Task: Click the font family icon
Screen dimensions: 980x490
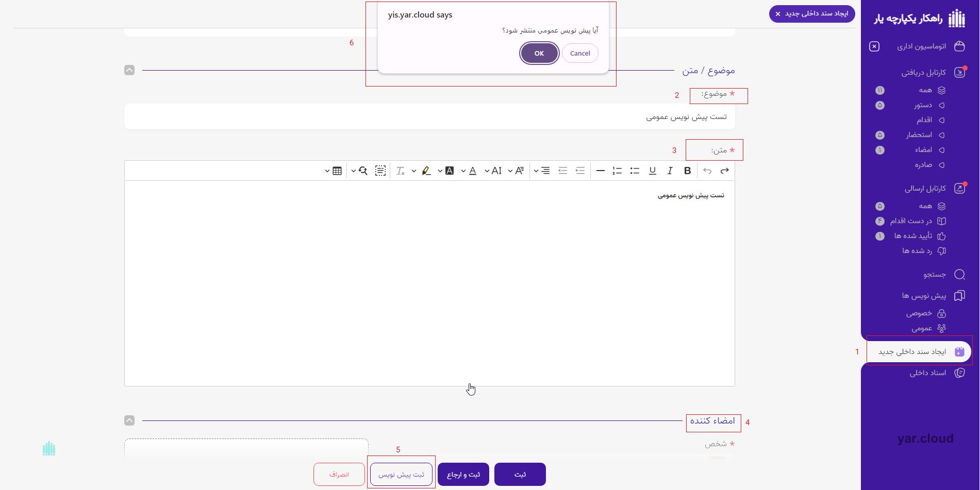Action: 519,171
